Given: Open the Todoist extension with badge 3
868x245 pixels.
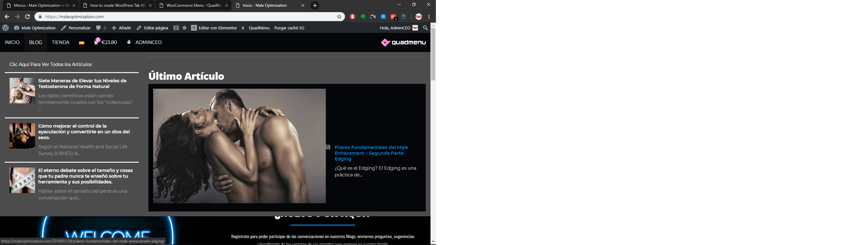Looking at the screenshot, I should (x=393, y=17).
